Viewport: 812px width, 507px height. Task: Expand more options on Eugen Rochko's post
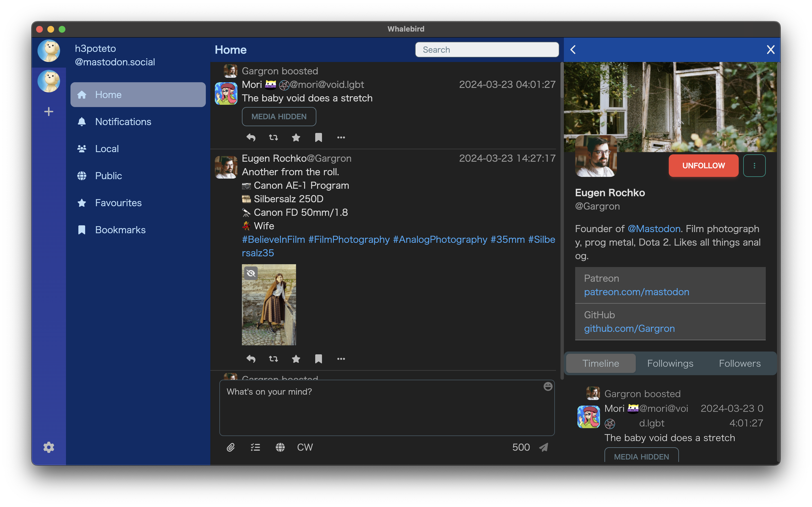[340, 359]
